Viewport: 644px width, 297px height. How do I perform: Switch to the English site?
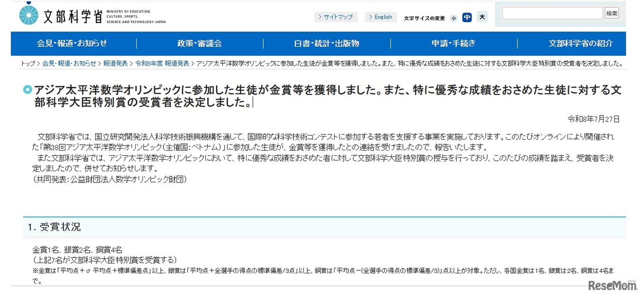[x=380, y=17]
